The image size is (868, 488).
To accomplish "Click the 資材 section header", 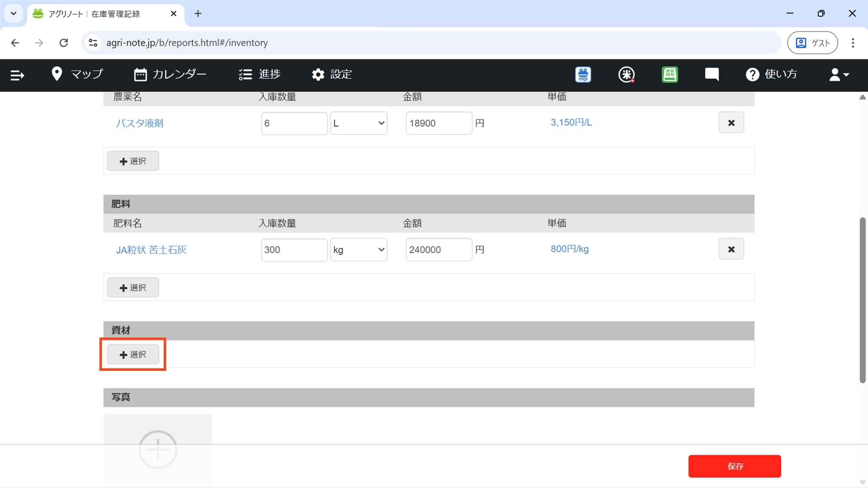I will point(429,331).
